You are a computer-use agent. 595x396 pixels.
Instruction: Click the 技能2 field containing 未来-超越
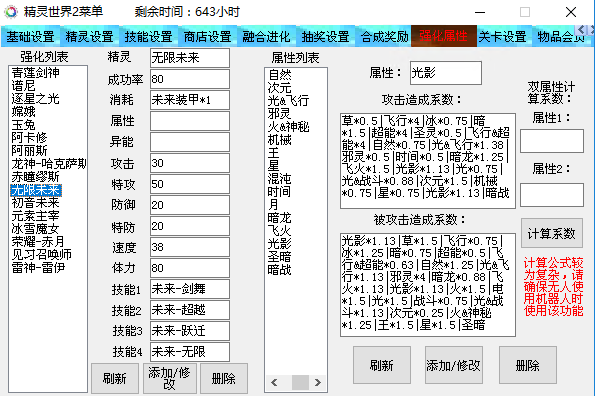click(190, 310)
